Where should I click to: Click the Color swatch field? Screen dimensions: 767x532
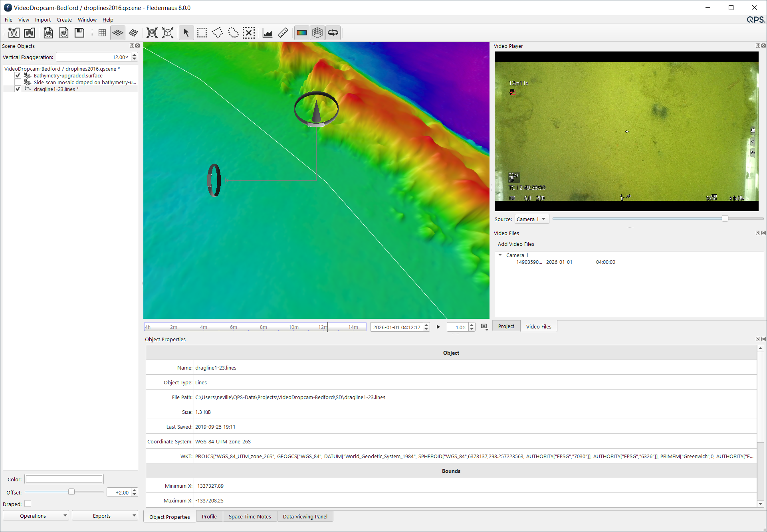(x=64, y=479)
